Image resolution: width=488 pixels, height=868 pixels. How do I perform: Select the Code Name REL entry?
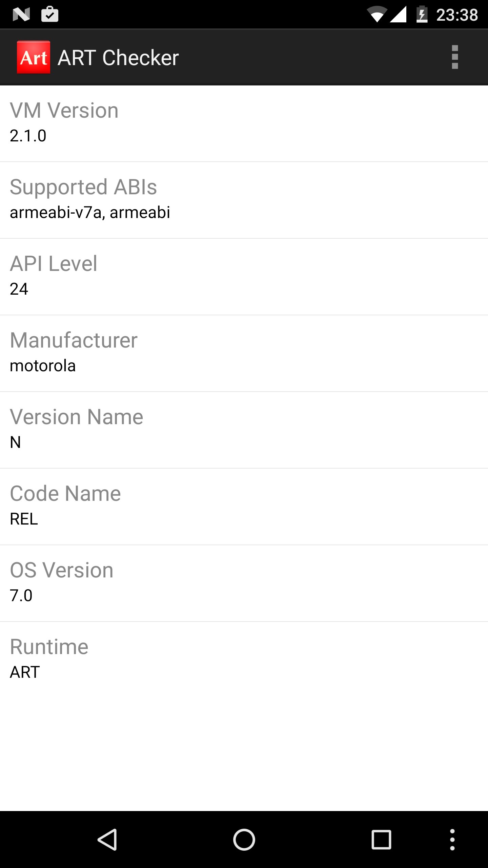point(244,507)
